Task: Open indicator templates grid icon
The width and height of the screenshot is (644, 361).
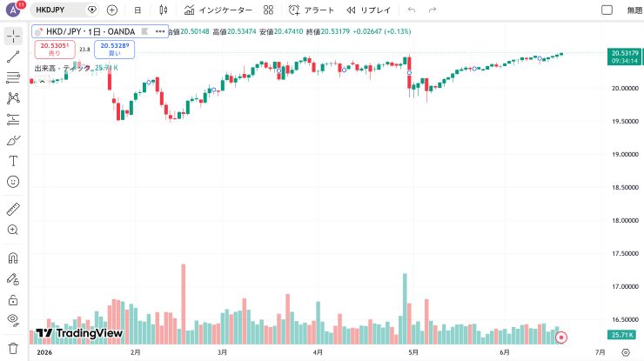Action: pyautogui.click(x=268, y=10)
